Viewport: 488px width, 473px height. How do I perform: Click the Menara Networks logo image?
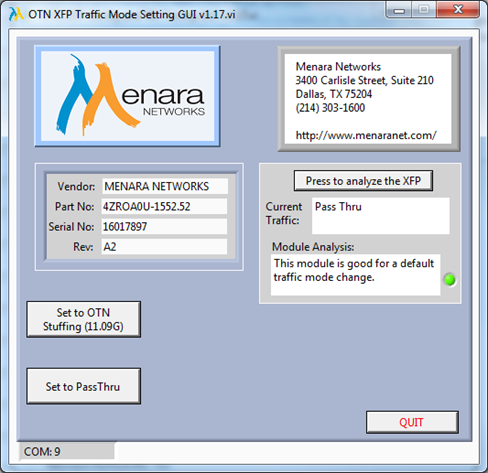pos(127,96)
